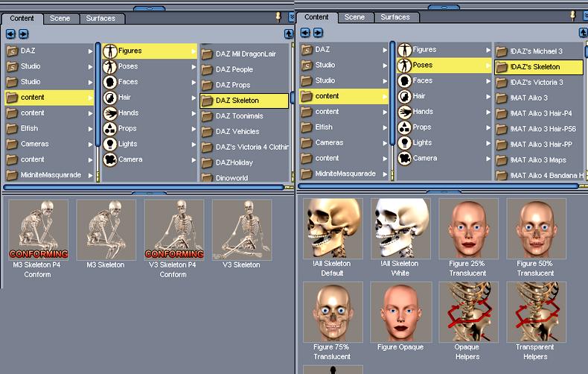This screenshot has height=374, width=588.
Task: Apply the Opaque Helpers preset
Action: 469,312
